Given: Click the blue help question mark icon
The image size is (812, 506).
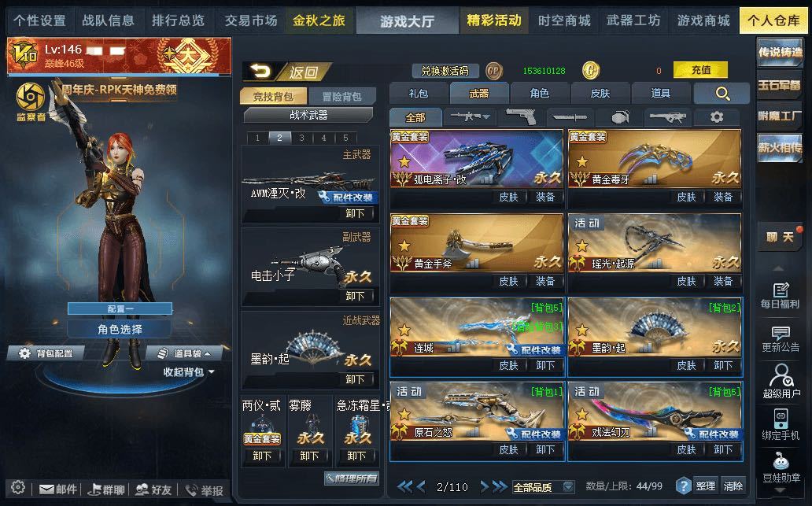Looking at the screenshot, I should click(x=684, y=486).
